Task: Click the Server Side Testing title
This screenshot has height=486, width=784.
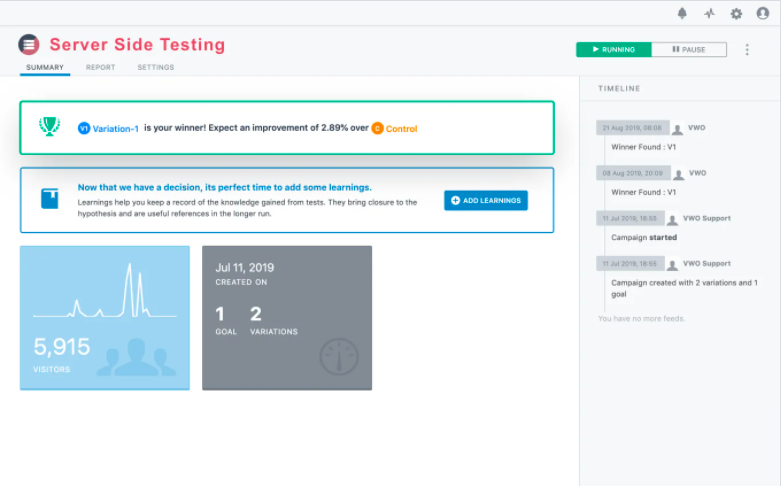Action: (x=138, y=44)
